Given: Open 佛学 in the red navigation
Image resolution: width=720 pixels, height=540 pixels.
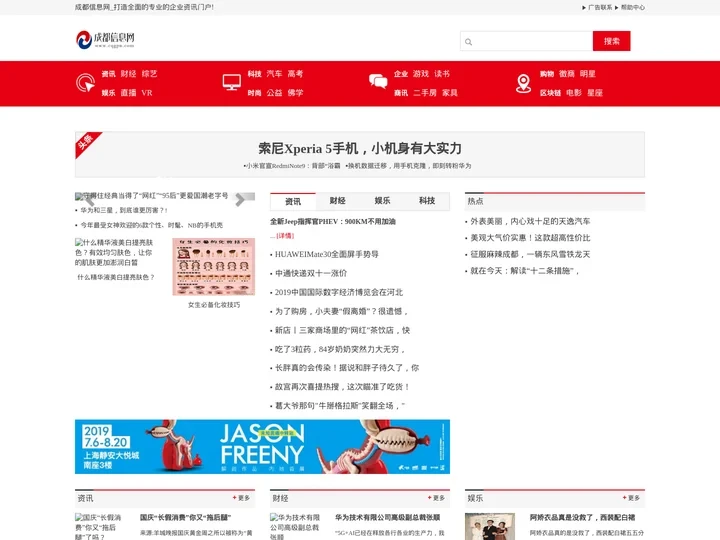Looking at the screenshot, I should pyautogui.click(x=295, y=93).
